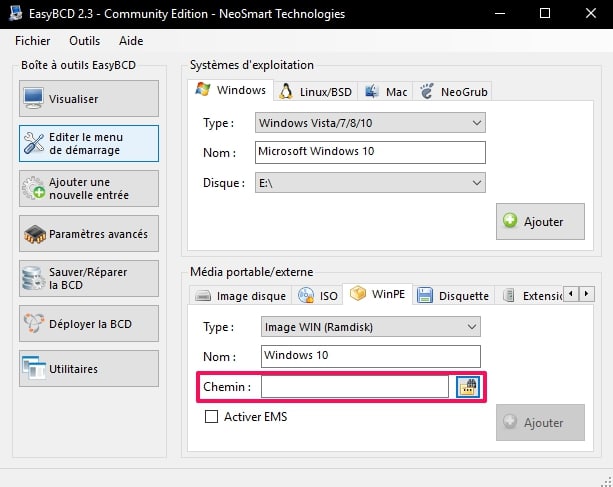Click the EasyBCD app icon in title bar
Image resolution: width=613 pixels, height=487 pixels.
coord(16,13)
